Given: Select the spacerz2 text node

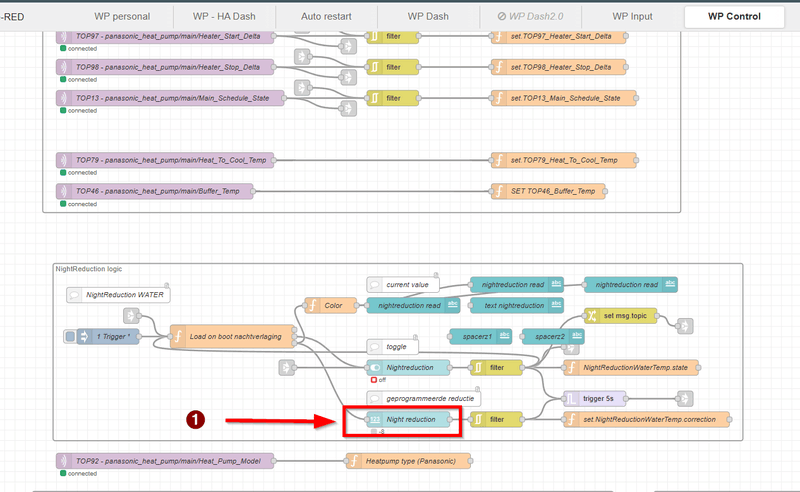Looking at the screenshot, I should [553, 336].
